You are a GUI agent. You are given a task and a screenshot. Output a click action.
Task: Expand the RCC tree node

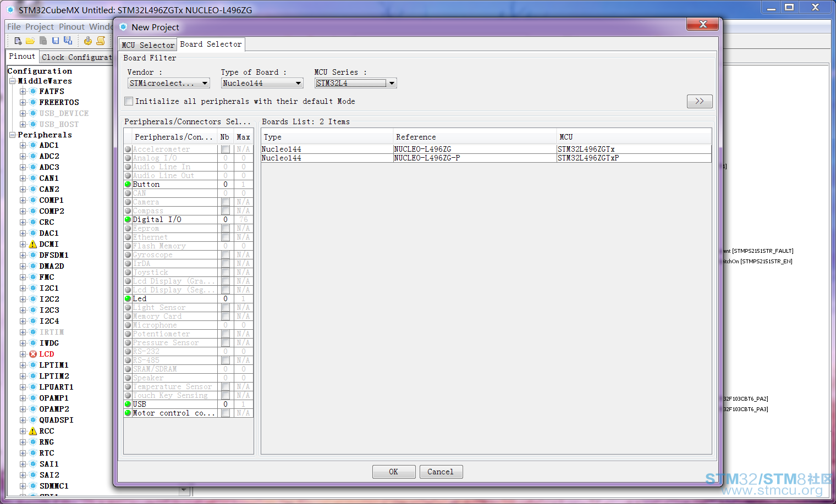(x=23, y=431)
